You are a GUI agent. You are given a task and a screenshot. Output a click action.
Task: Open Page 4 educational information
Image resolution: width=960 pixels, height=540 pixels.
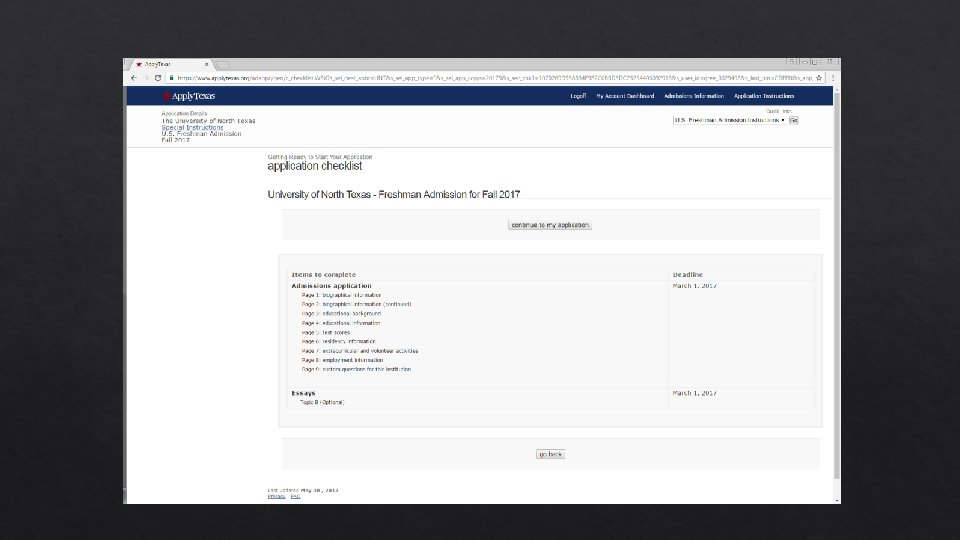click(x=340, y=323)
